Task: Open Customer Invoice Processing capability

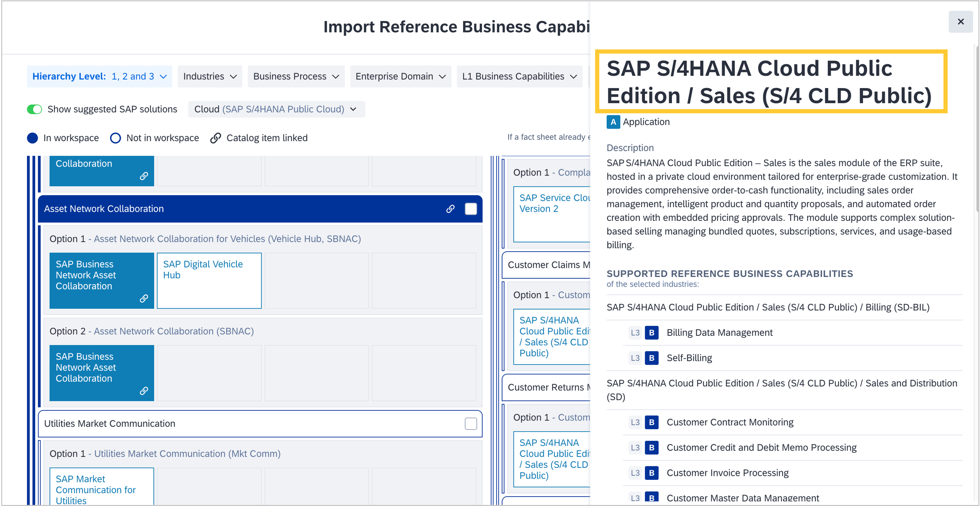Action: click(727, 473)
